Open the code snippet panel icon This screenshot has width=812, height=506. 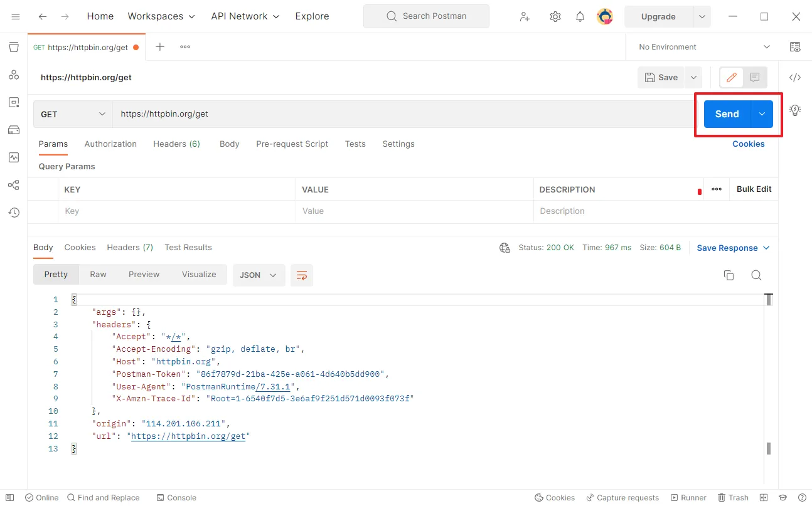[x=795, y=78]
